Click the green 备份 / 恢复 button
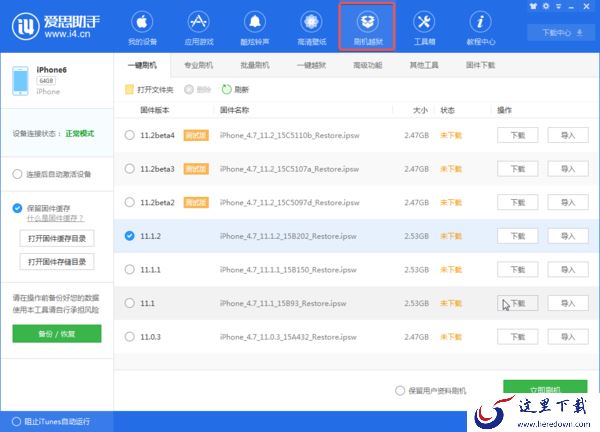 click(x=57, y=334)
